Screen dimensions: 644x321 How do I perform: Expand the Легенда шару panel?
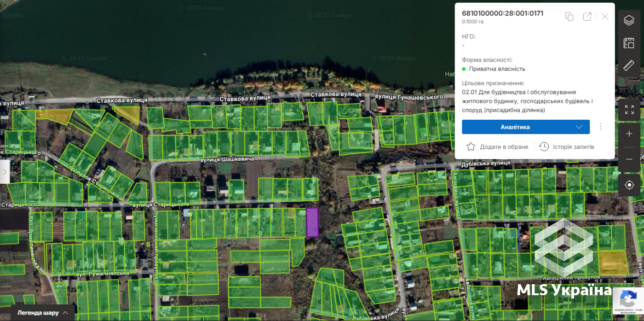pyautogui.click(x=43, y=313)
